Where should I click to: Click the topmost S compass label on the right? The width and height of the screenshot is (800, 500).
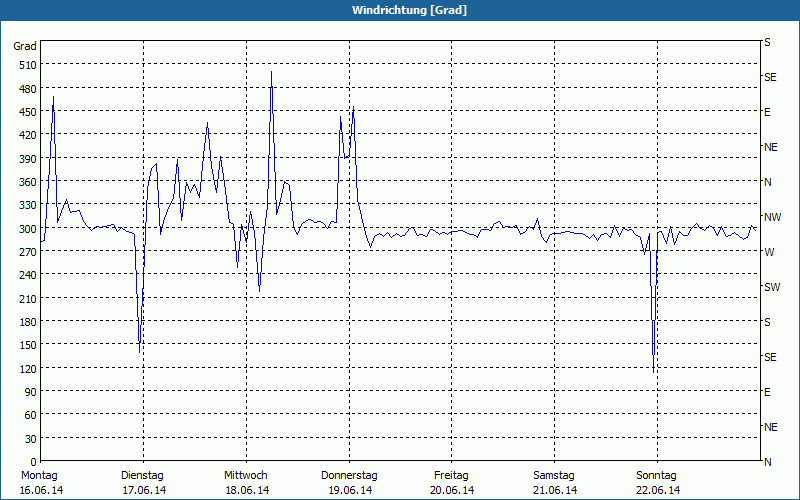767,43
